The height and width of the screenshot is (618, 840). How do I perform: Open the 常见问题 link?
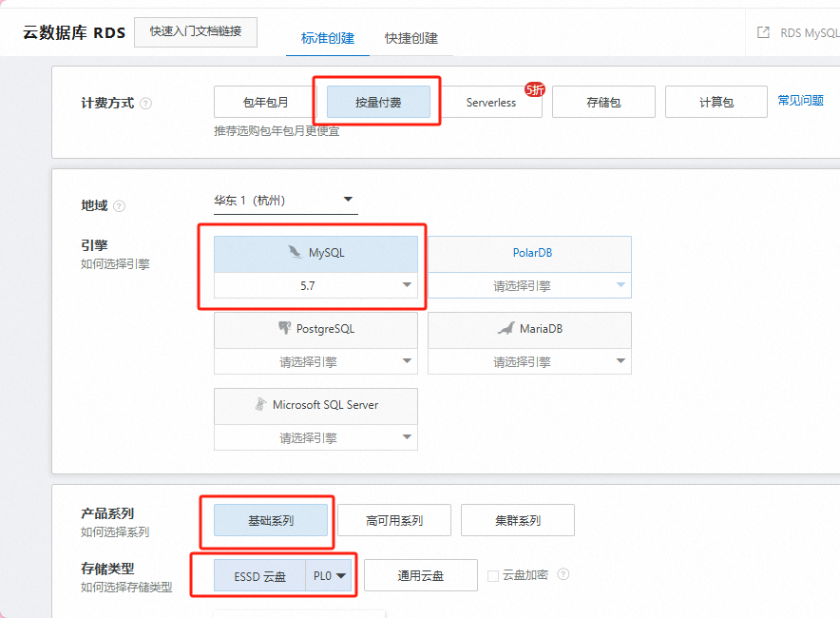800,100
